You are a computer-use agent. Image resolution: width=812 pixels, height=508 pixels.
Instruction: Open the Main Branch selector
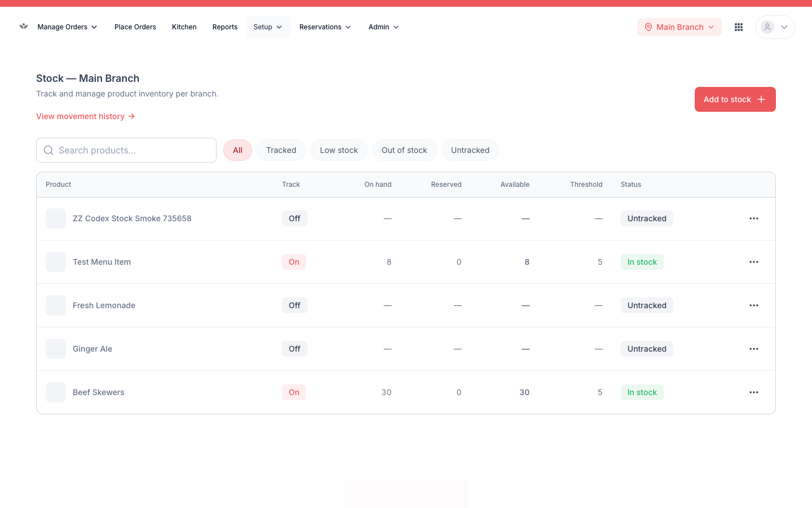click(x=679, y=27)
